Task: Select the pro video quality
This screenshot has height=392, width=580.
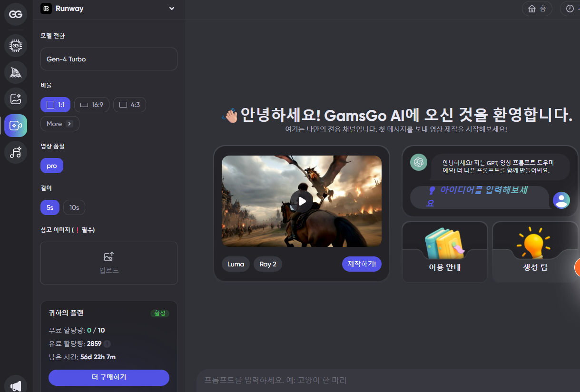Action: pyautogui.click(x=52, y=166)
